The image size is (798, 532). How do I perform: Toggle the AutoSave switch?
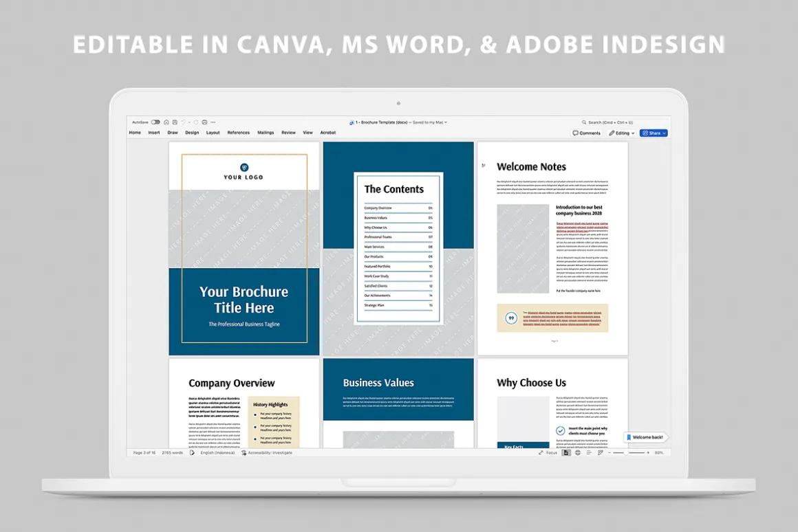(155, 122)
